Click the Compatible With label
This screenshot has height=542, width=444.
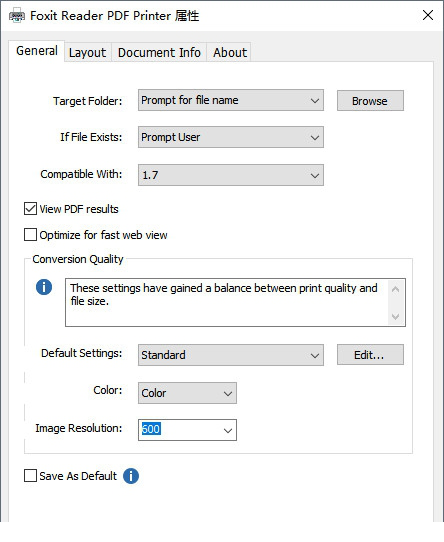tap(81, 174)
